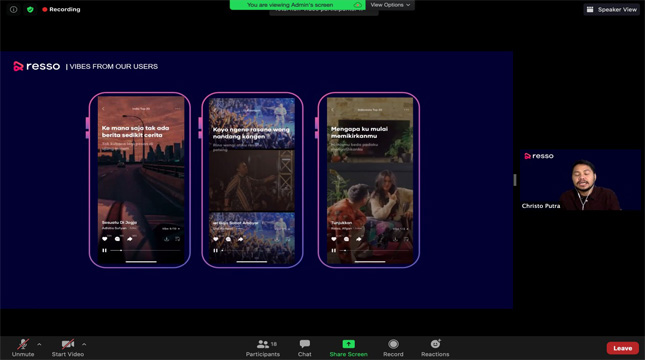Viewport: 645px width, 360px height.
Task: Unmute the microphone
Action: pos(23,348)
